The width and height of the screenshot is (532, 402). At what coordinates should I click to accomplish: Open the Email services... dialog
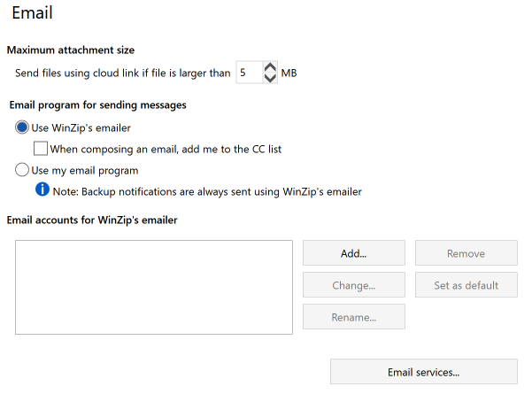tap(424, 372)
